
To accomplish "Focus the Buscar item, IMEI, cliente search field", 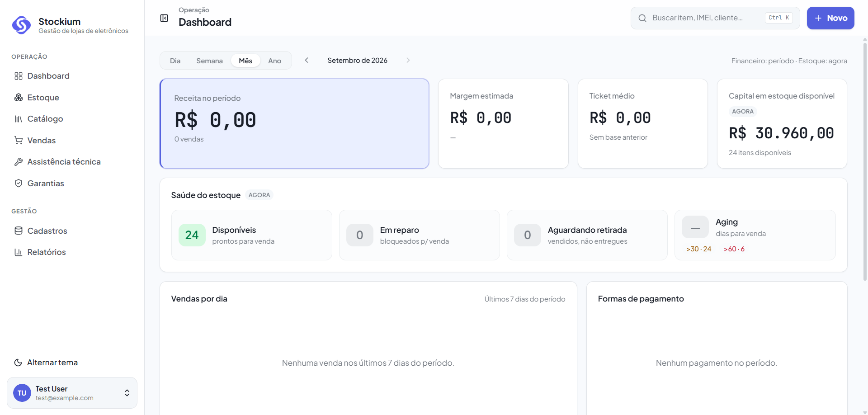I will (x=715, y=18).
